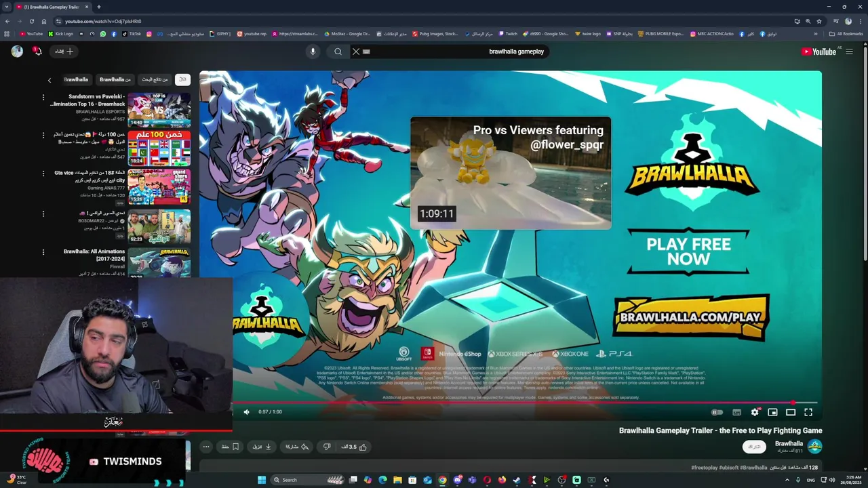Bookmark this page with the star icon
Screen dimensions: 868x488
[819, 21]
